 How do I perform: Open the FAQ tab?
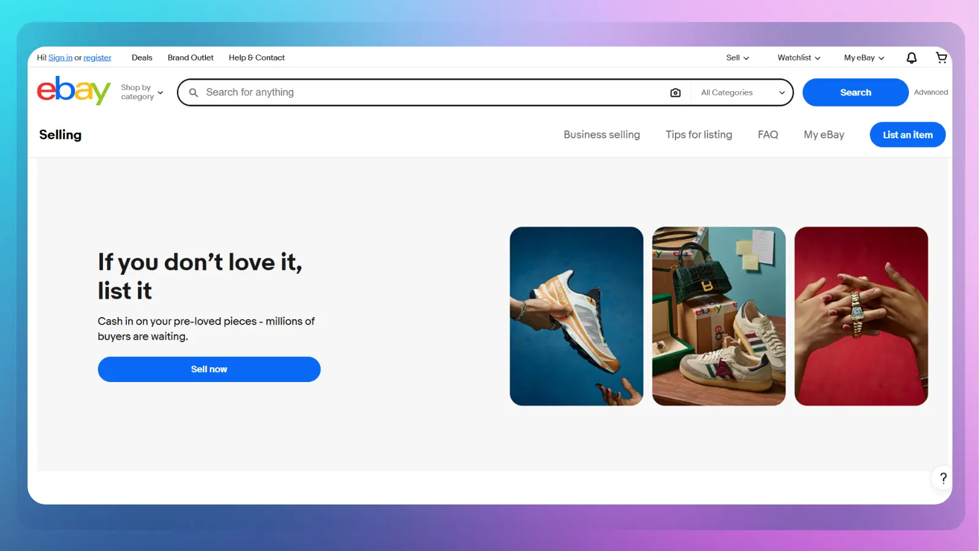767,135
